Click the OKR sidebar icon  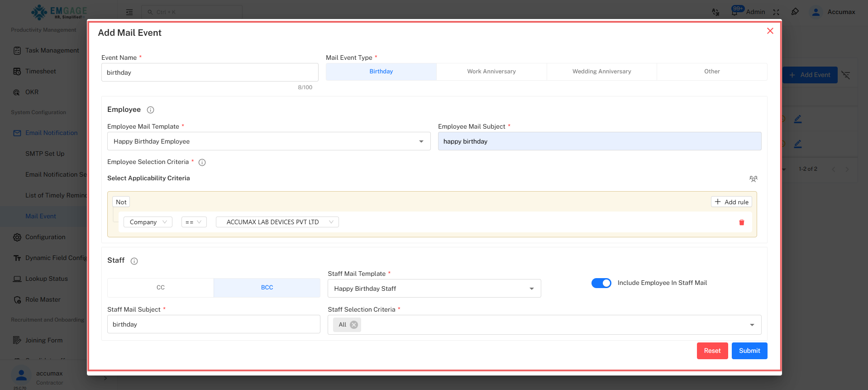[17, 92]
